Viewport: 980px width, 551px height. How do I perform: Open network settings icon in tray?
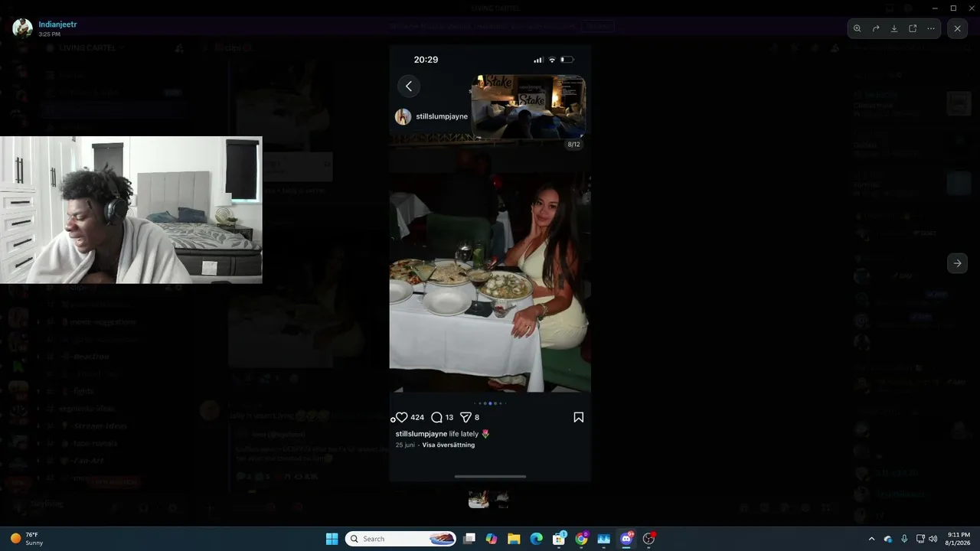(x=920, y=539)
